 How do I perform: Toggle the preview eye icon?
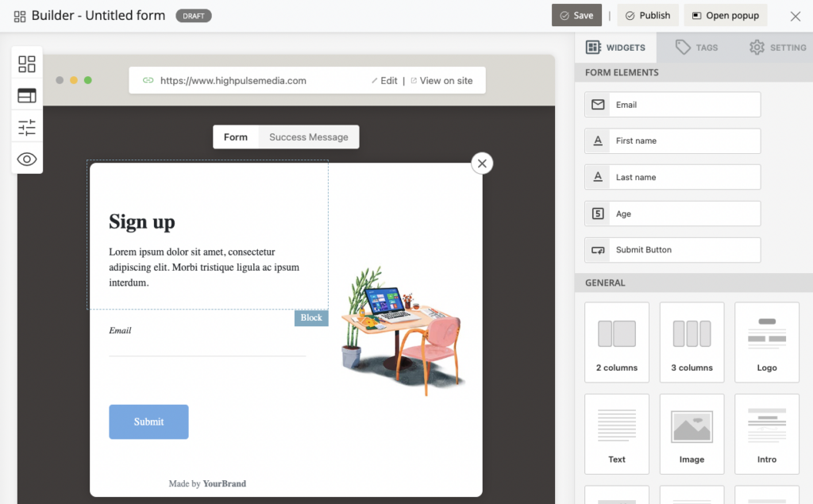[27, 160]
